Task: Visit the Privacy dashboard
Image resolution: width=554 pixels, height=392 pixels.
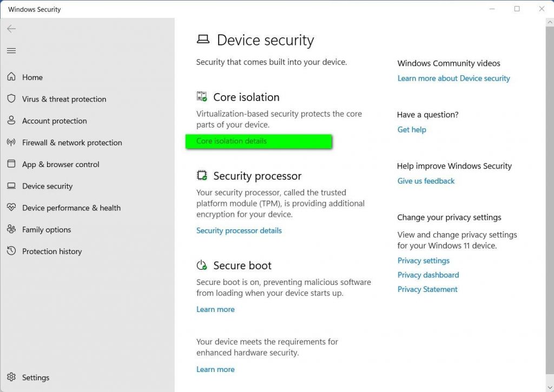Action: pyautogui.click(x=428, y=275)
